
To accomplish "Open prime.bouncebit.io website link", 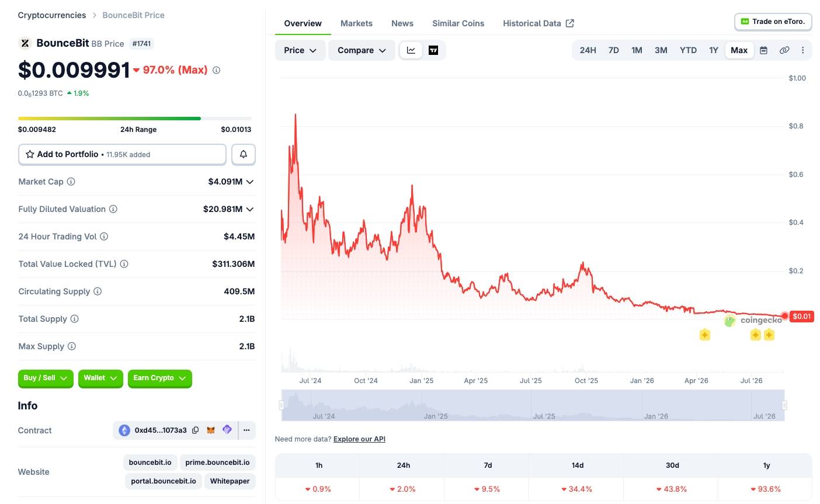I will point(217,463).
